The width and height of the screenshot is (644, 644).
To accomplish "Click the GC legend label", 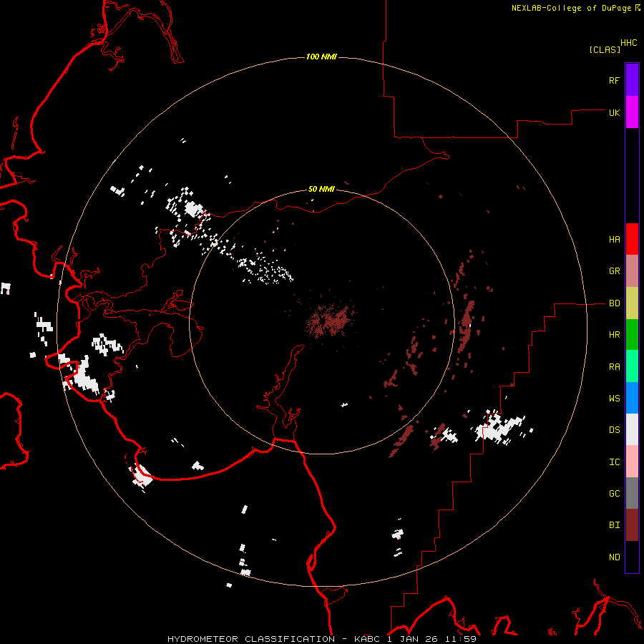I will click(614, 494).
